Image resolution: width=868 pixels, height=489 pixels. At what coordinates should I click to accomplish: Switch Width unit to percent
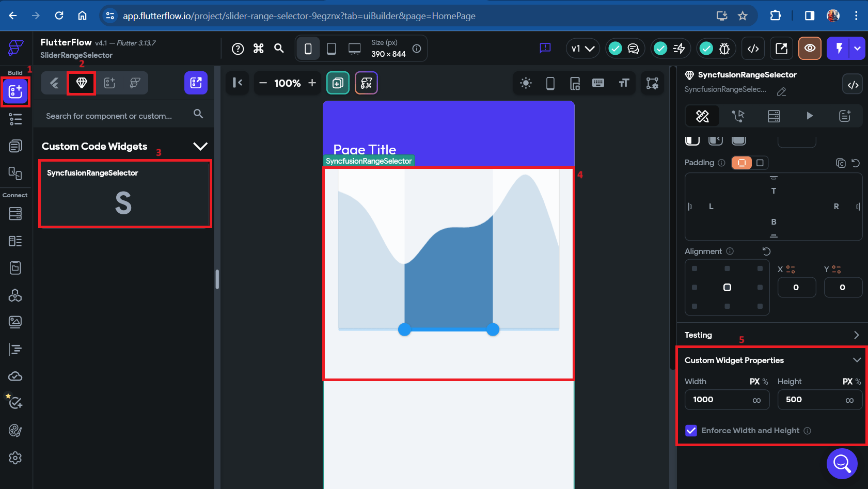point(765,382)
